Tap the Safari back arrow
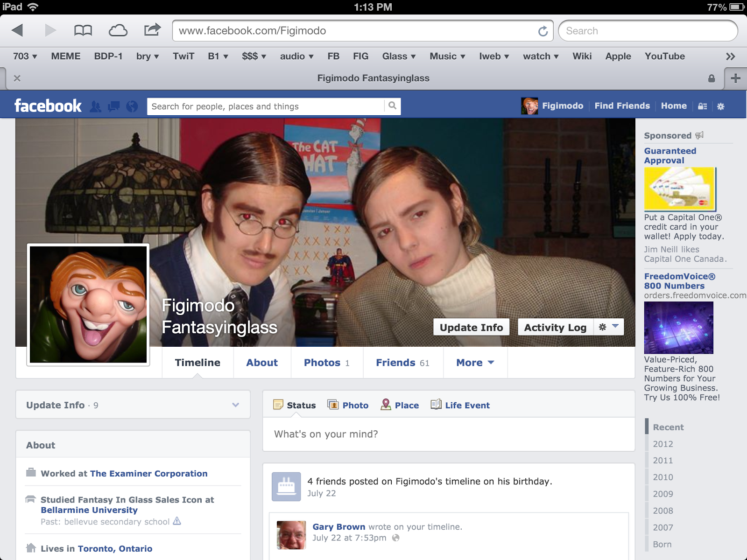Screen dimensions: 747x560 17,31
